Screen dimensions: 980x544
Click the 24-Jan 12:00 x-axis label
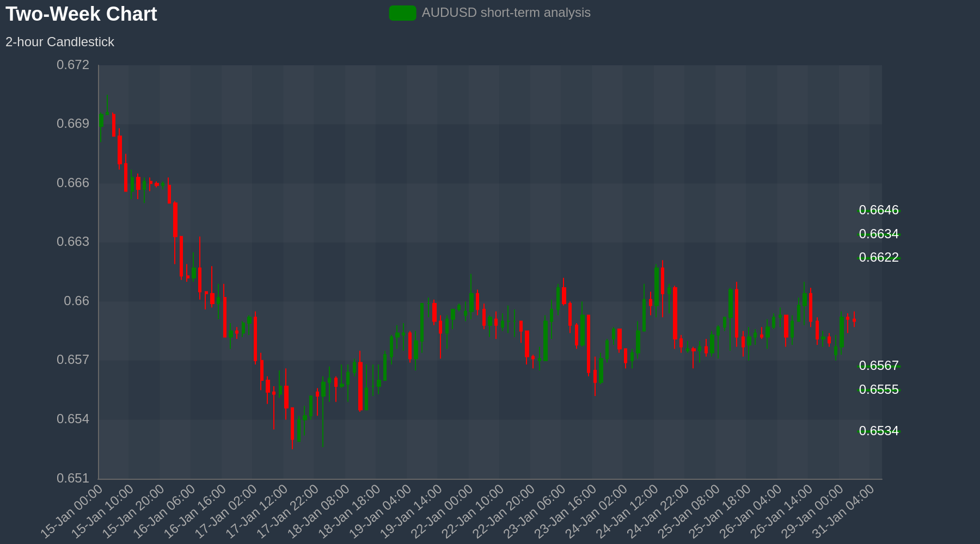pyautogui.click(x=627, y=511)
